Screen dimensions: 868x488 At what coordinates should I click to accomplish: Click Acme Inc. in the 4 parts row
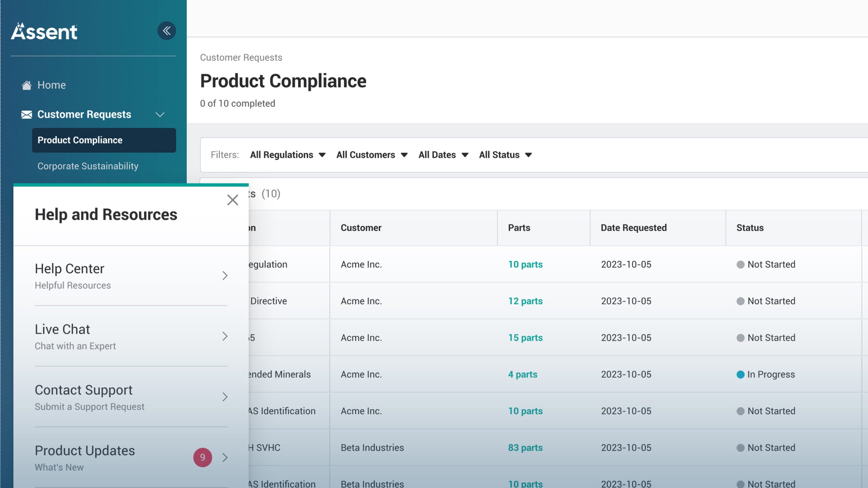click(361, 374)
